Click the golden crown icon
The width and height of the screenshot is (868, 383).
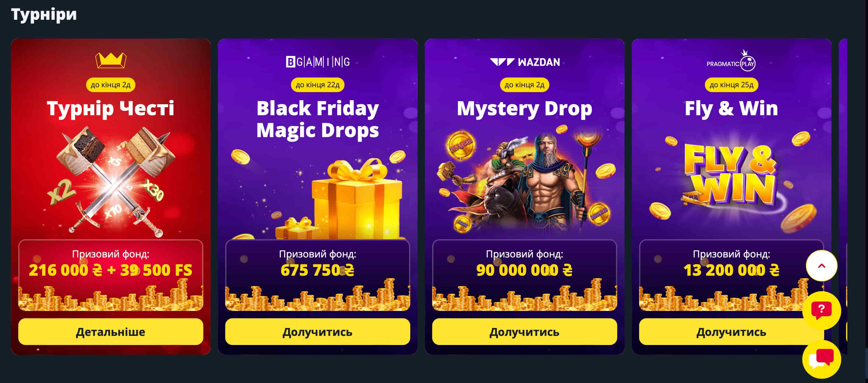pos(111,60)
